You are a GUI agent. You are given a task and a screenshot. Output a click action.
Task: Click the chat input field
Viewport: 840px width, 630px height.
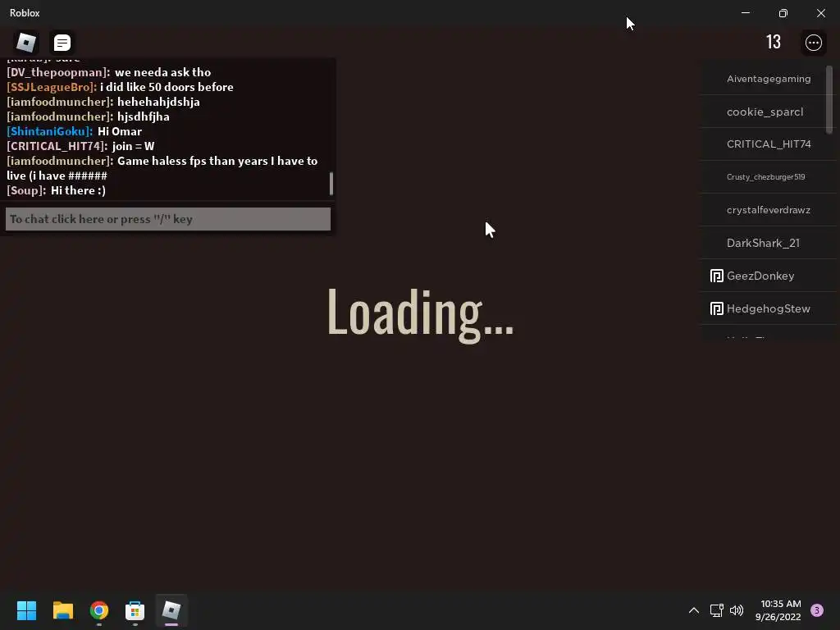point(168,219)
